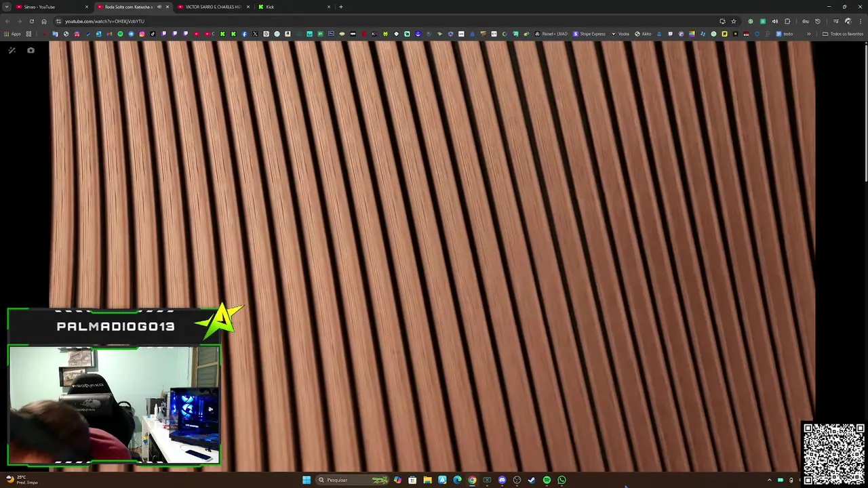868x488 pixels.
Task: Bookmark this page with the star
Action: [x=734, y=21]
